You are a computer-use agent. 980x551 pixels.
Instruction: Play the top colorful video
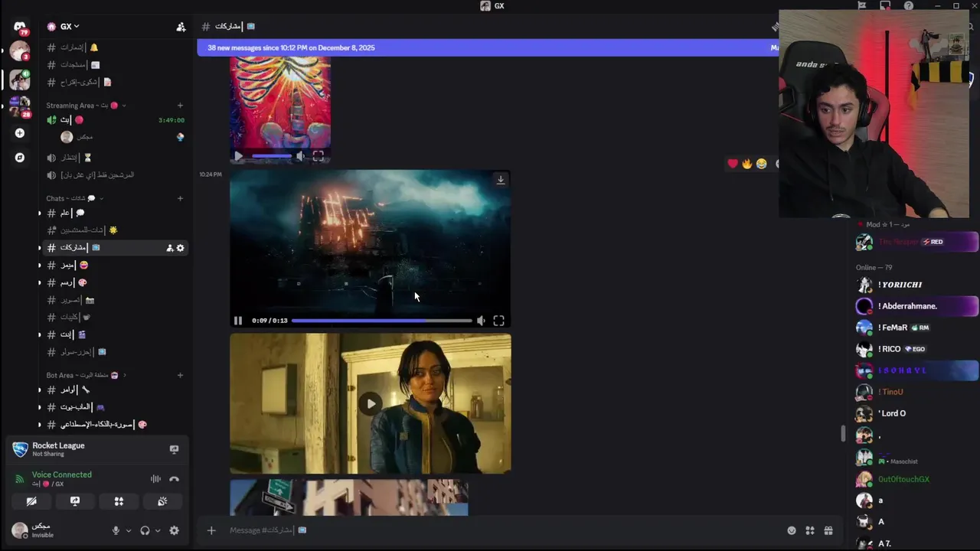coord(238,156)
